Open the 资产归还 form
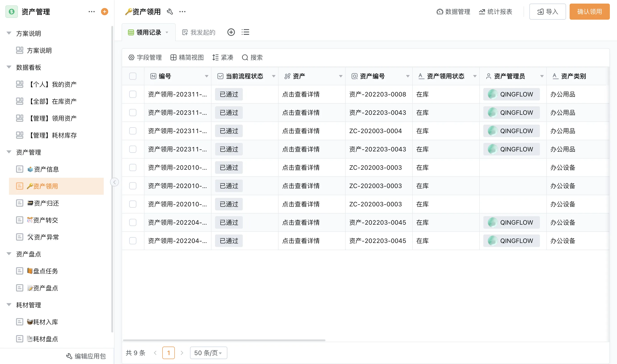Viewport: 617px width, 364px height. click(56, 203)
